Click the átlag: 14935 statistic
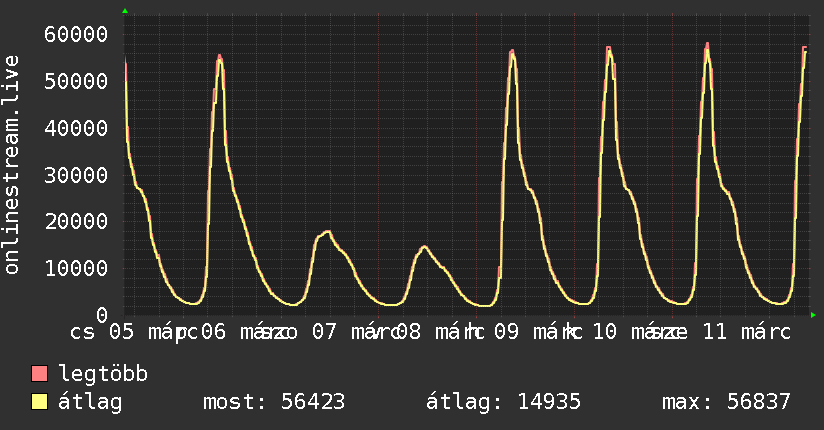The width and height of the screenshot is (824, 430). pyautogui.click(x=503, y=402)
